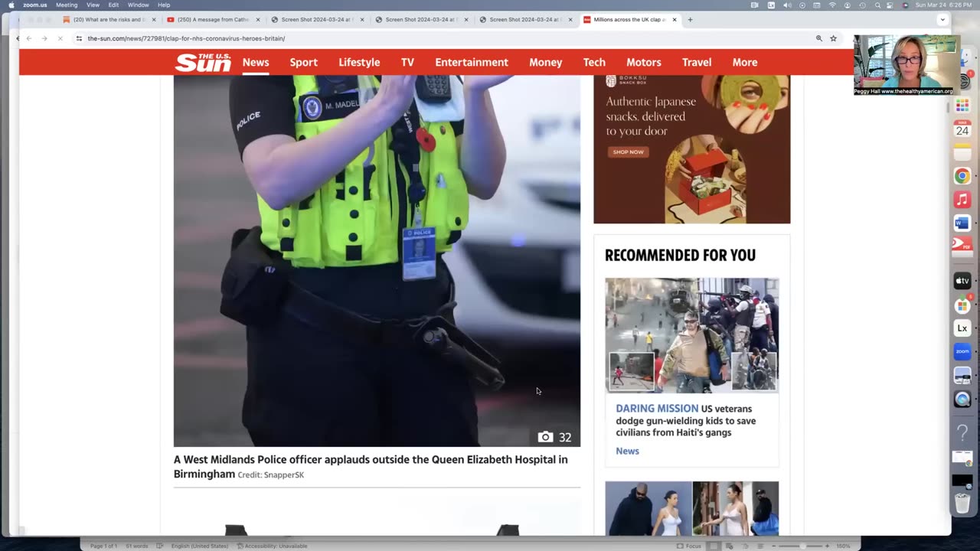This screenshot has height=551, width=980.
Task: Click News tag under Haiti article
Action: 627,451
